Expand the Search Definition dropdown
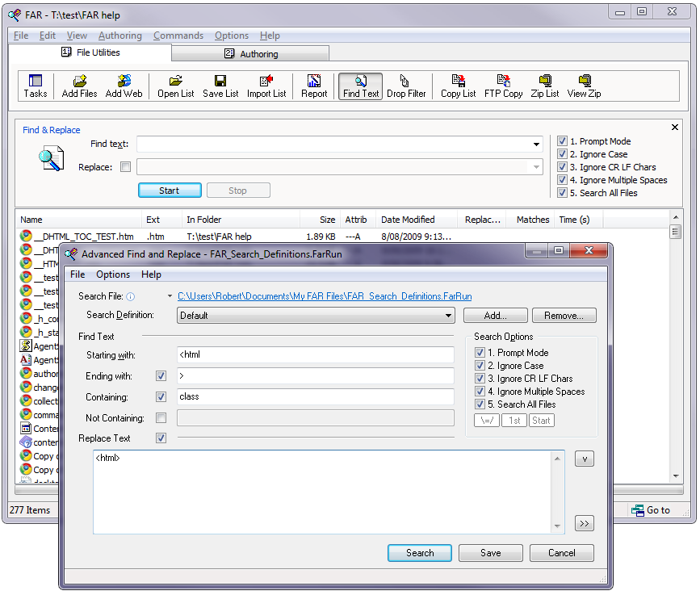Viewport: 700px width, 595px height. pyautogui.click(x=448, y=316)
